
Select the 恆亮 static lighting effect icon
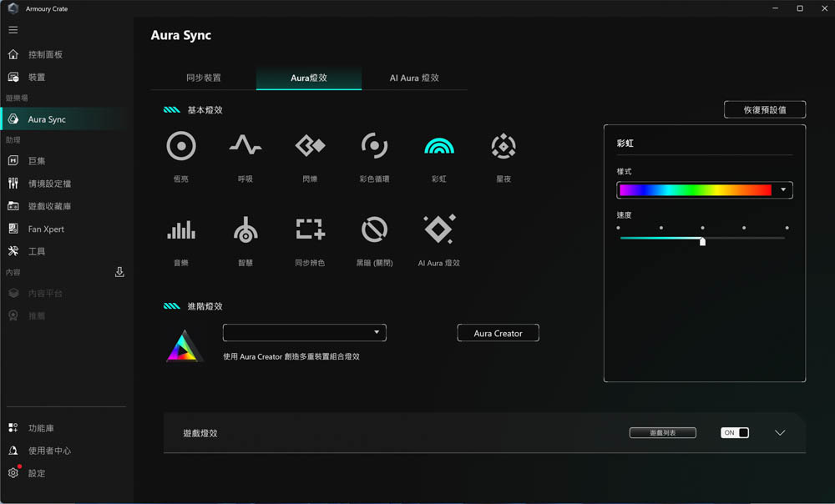tap(181, 146)
